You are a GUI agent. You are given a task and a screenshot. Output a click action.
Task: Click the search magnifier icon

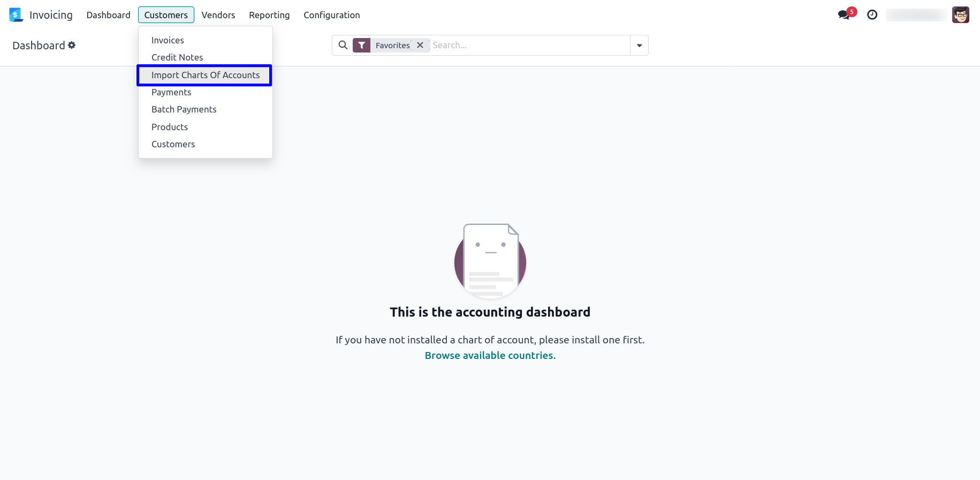[x=343, y=45]
